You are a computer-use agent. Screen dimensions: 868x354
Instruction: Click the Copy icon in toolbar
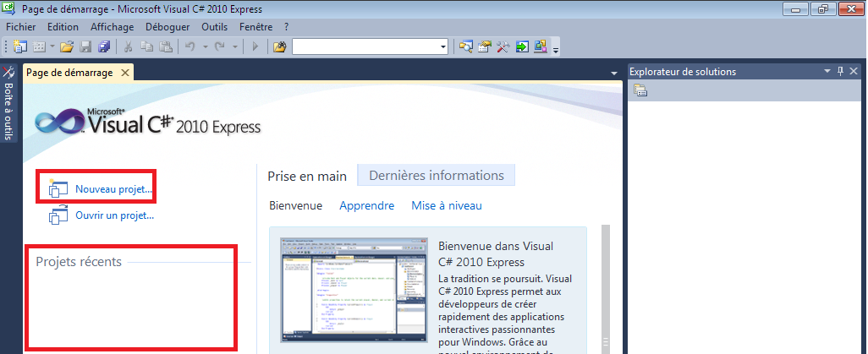tap(146, 47)
